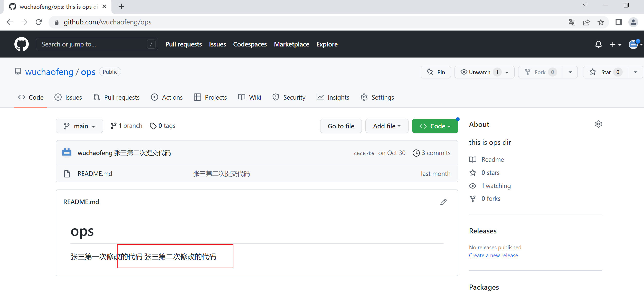The width and height of the screenshot is (644, 293).
Task: Pin this repository
Action: click(436, 72)
